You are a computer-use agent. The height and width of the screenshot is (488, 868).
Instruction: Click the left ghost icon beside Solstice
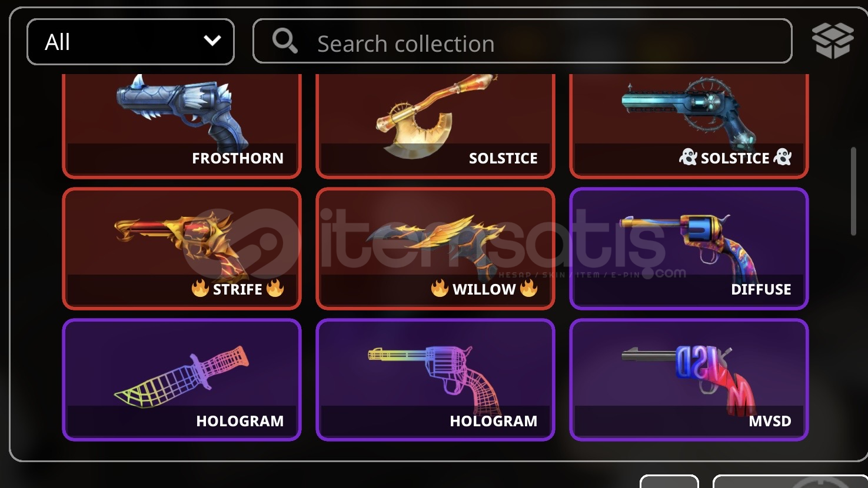pos(688,157)
